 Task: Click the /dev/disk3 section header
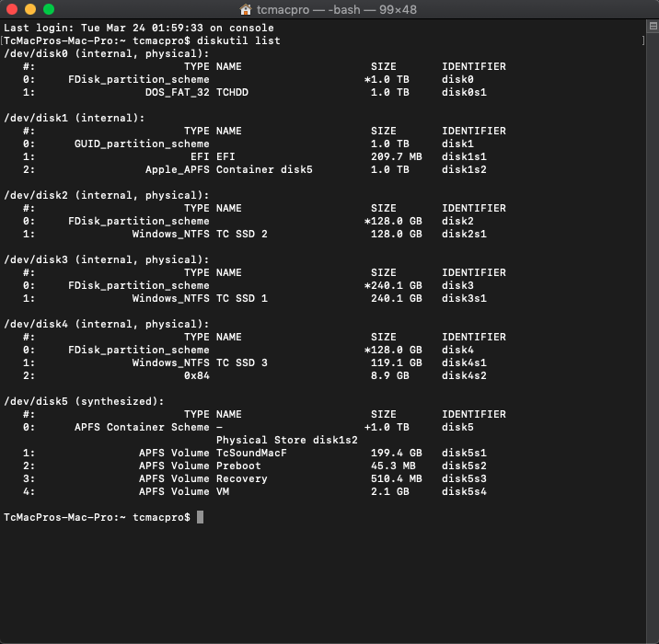click(107, 259)
